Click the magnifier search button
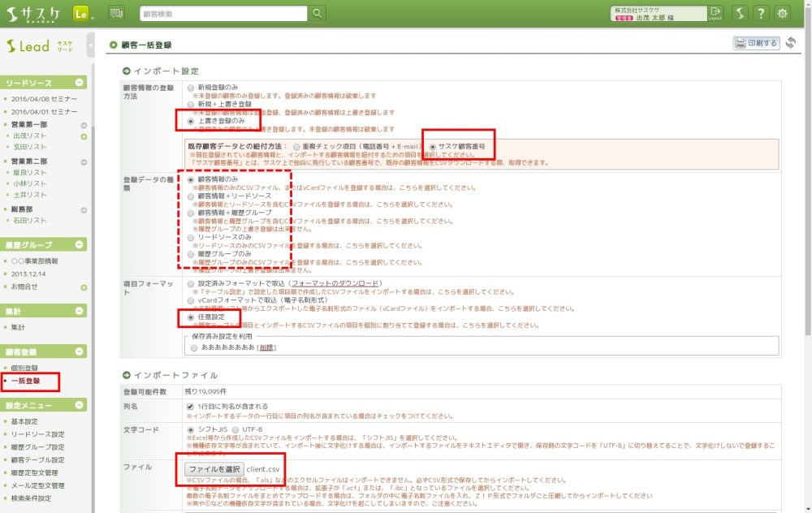 317,13
